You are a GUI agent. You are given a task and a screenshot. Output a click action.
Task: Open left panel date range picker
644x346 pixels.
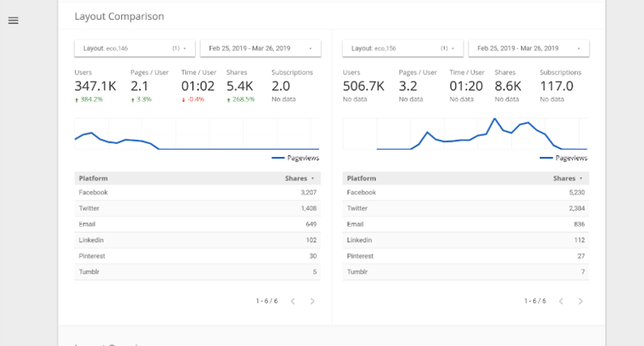(260, 48)
